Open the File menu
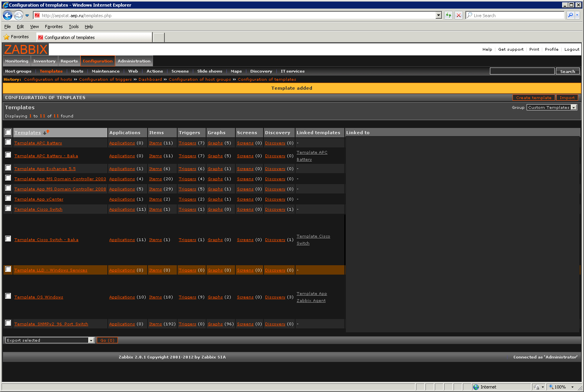Viewport: 584px width, 392px height. tap(7, 27)
